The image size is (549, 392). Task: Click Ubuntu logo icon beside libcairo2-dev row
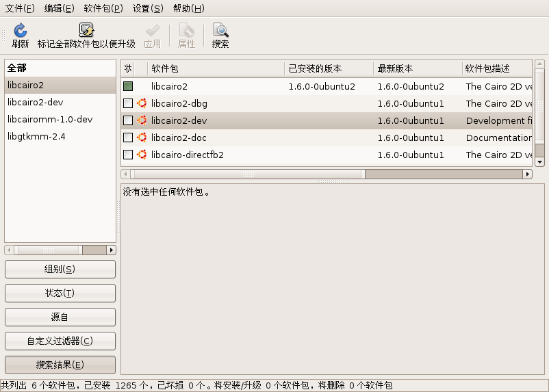click(142, 120)
